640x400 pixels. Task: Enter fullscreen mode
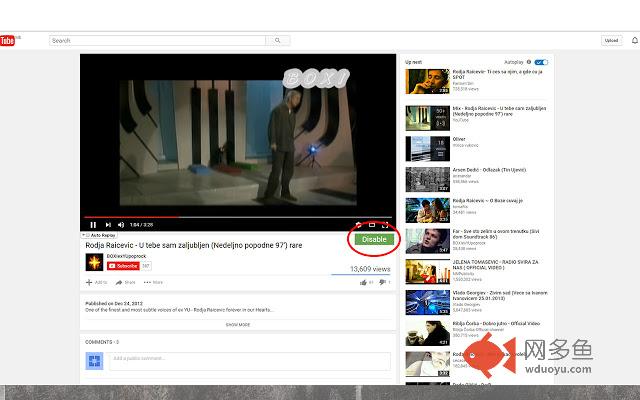[384, 224]
